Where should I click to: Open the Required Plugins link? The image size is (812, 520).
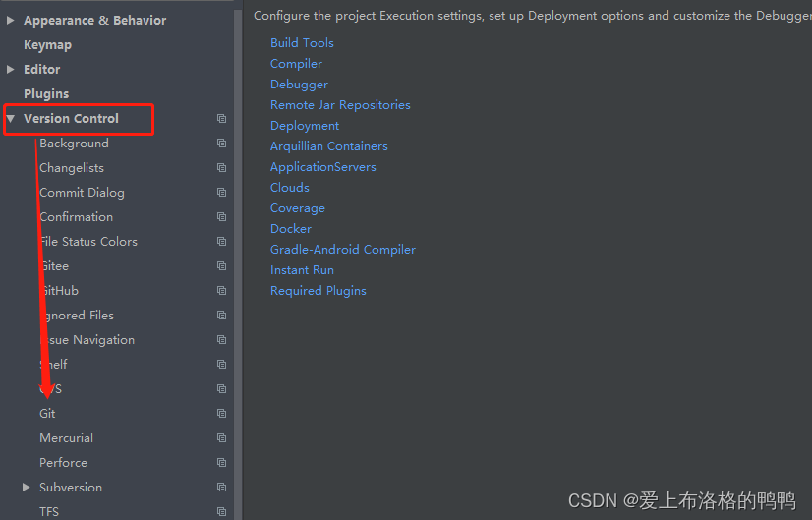318,291
